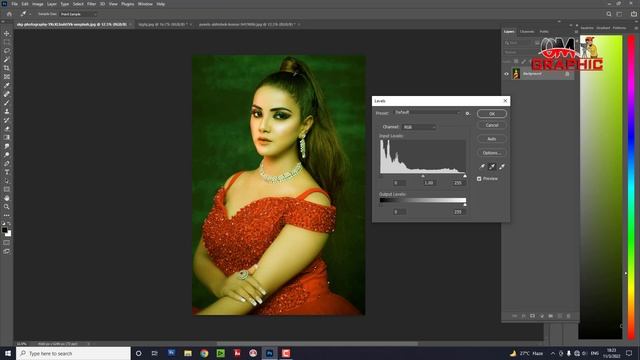
Task: Go to the Home screen icon
Action: [9, 14]
